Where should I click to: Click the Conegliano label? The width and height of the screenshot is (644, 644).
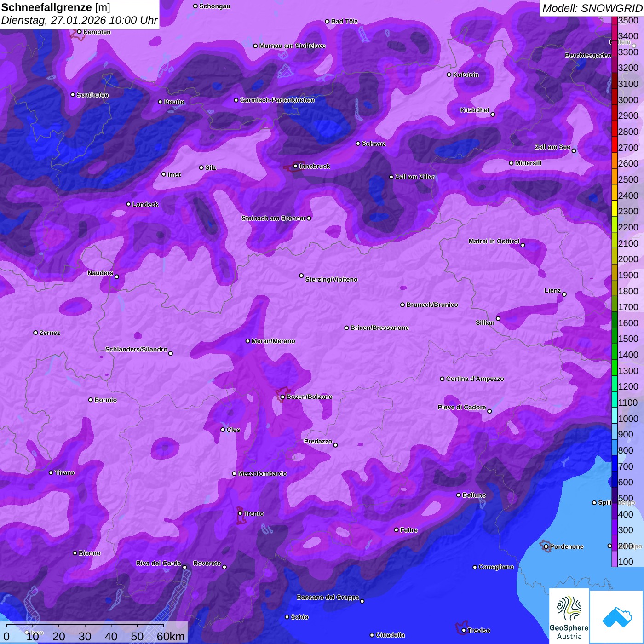pyautogui.click(x=496, y=567)
